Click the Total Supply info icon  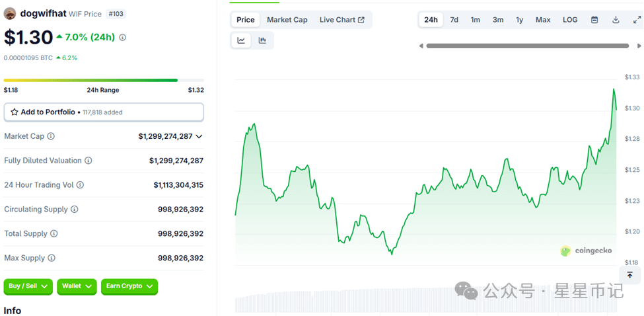point(54,234)
